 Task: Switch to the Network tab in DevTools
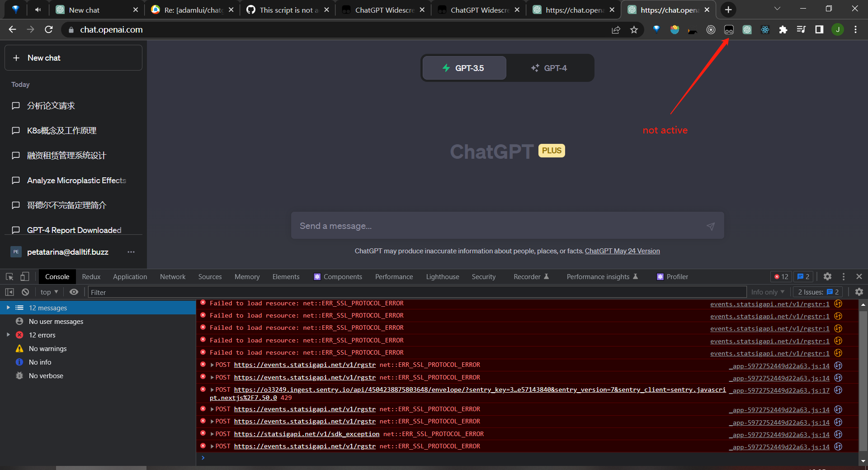click(172, 276)
